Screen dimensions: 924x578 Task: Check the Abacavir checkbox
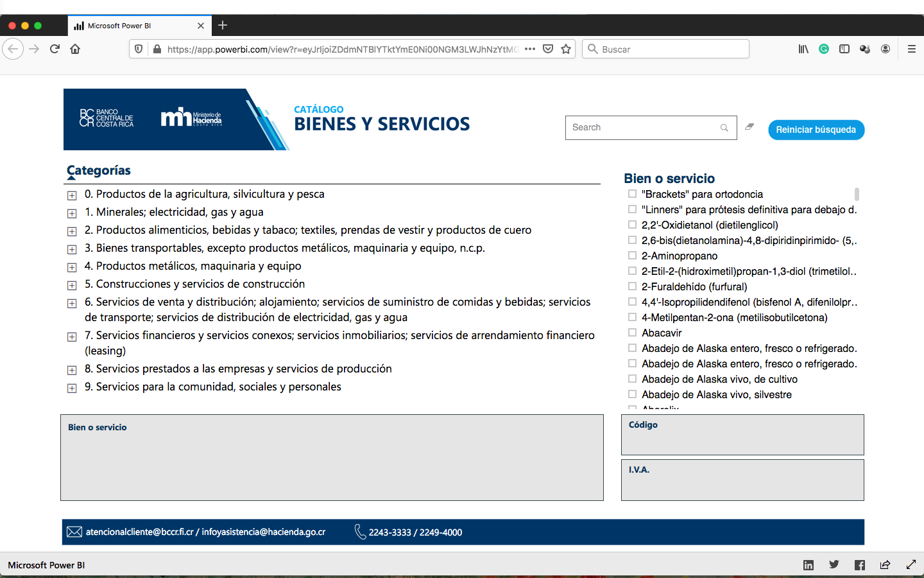[632, 333]
